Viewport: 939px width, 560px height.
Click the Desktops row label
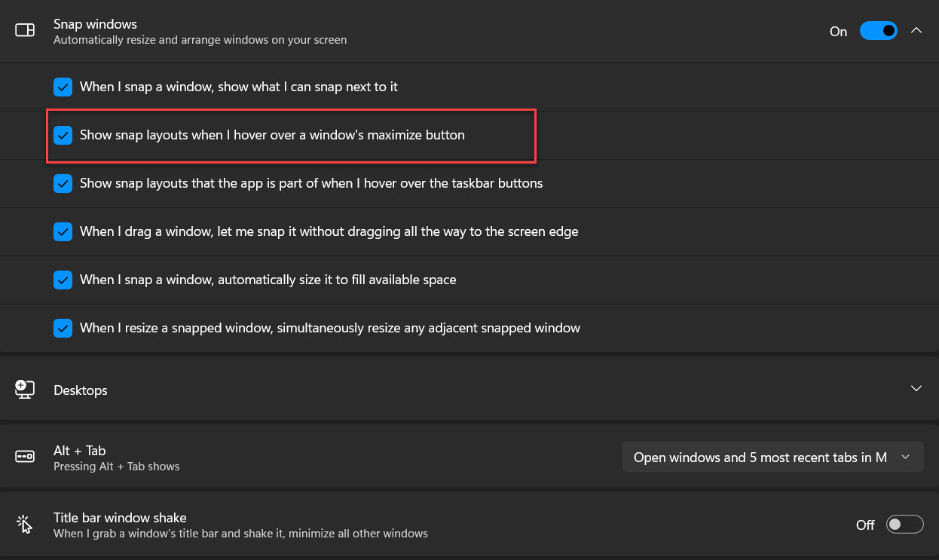pyautogui.click(x=81, y=390)
